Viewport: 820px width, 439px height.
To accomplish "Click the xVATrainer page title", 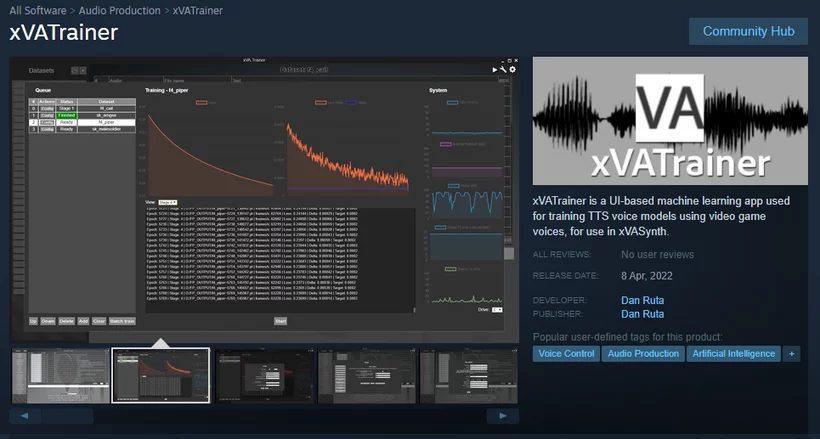I will pyautogui.click(x=64, y=32).
